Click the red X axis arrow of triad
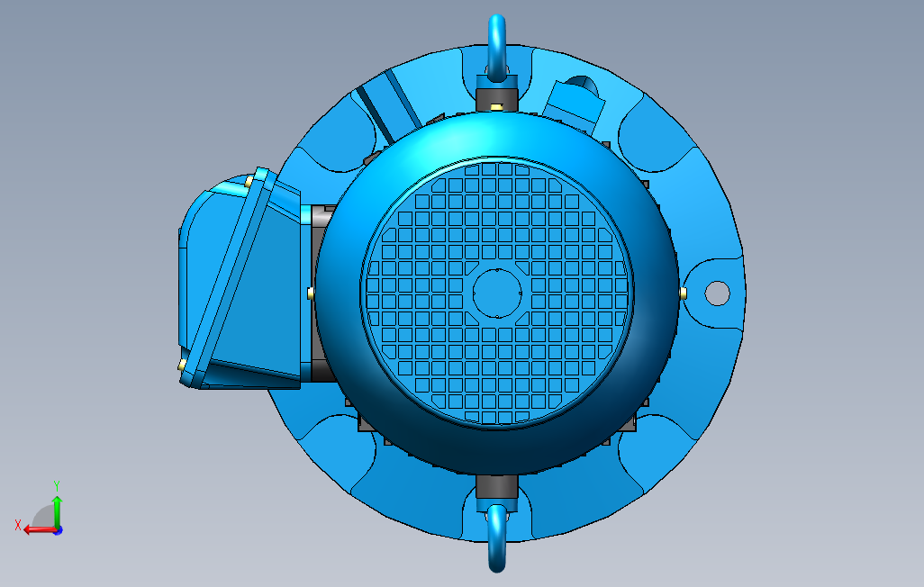 pos(39,529)
